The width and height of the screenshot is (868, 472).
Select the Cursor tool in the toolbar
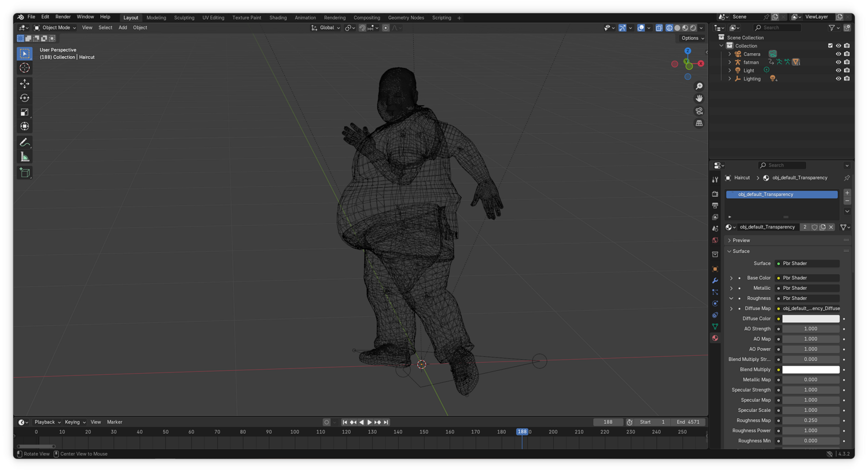coord(24,68)
